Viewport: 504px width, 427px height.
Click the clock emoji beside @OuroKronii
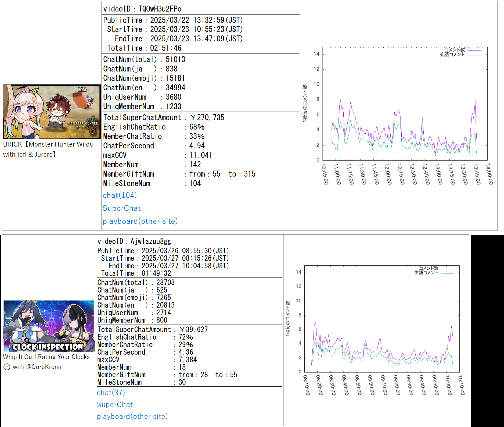[7, 367]
